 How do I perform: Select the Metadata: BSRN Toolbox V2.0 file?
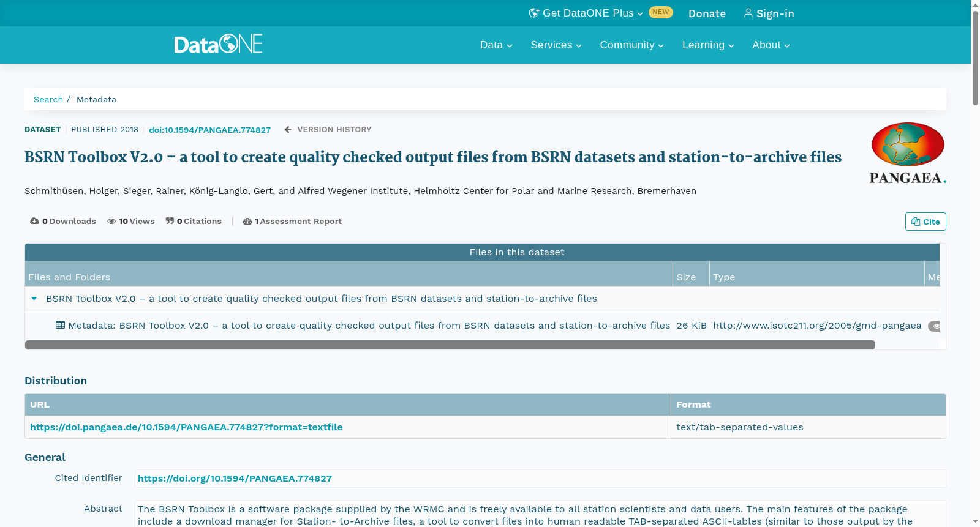369,326
